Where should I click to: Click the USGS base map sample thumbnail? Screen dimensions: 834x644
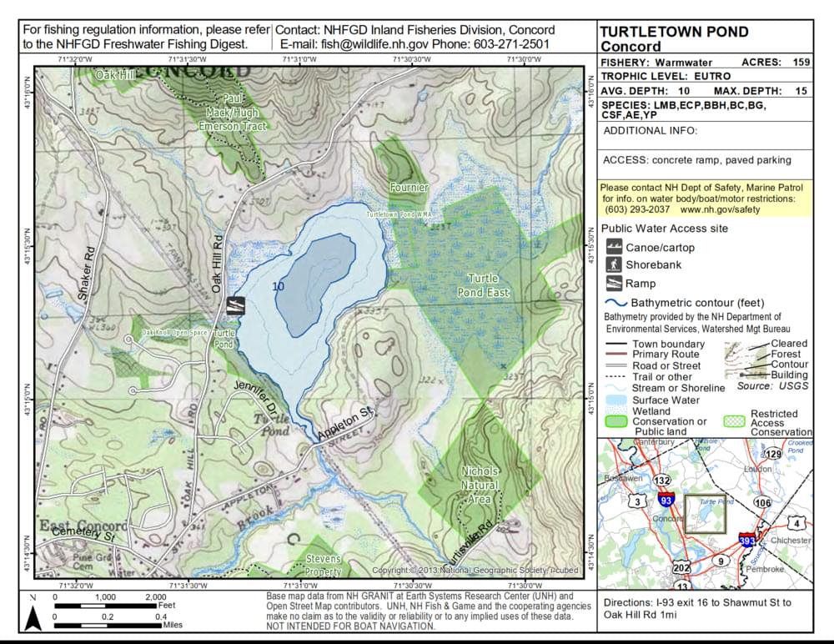746,360
